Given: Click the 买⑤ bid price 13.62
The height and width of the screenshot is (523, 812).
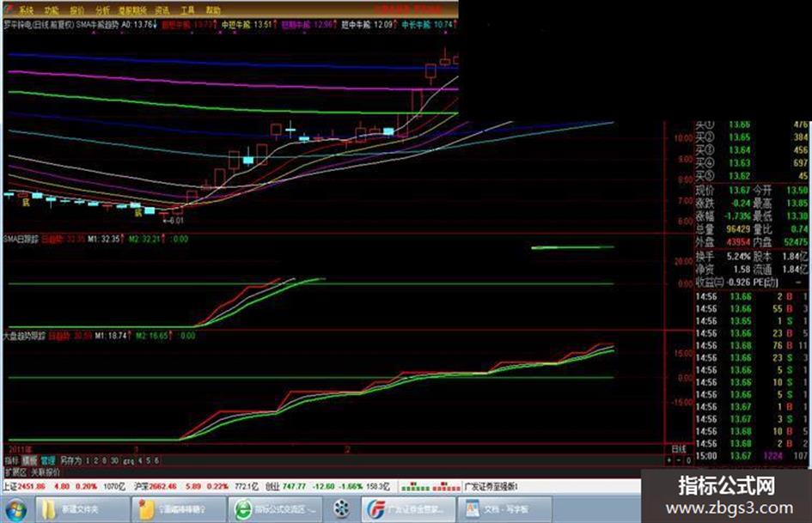Looking at the screenshot, I should click(739, 176).
